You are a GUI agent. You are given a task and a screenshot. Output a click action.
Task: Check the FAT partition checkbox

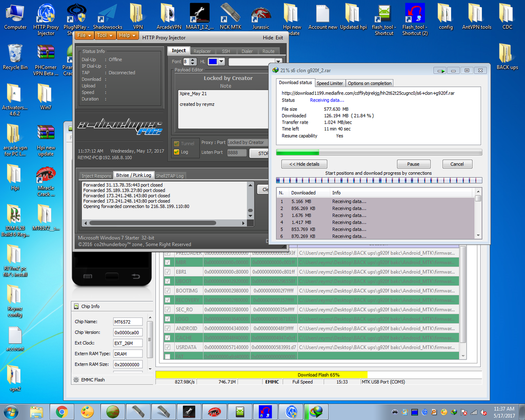click(x=167, y=356)
